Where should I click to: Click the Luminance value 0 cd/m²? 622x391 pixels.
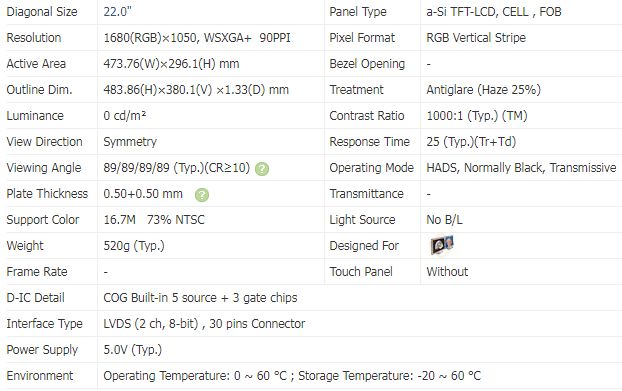(x=125, y=116)
